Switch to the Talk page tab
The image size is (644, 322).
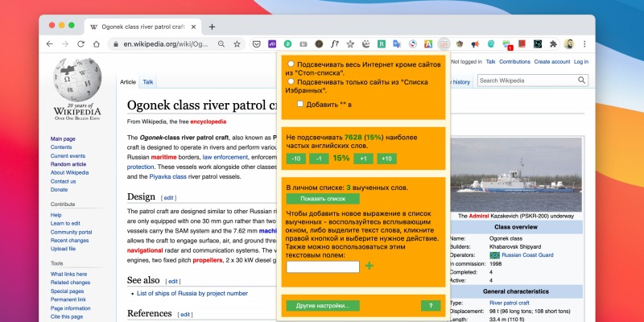(148, 82)
